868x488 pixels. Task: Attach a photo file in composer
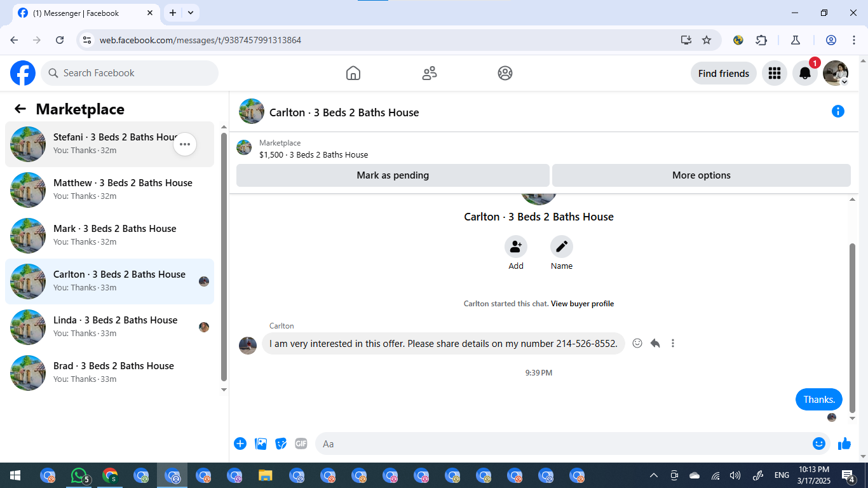[261, 444]
